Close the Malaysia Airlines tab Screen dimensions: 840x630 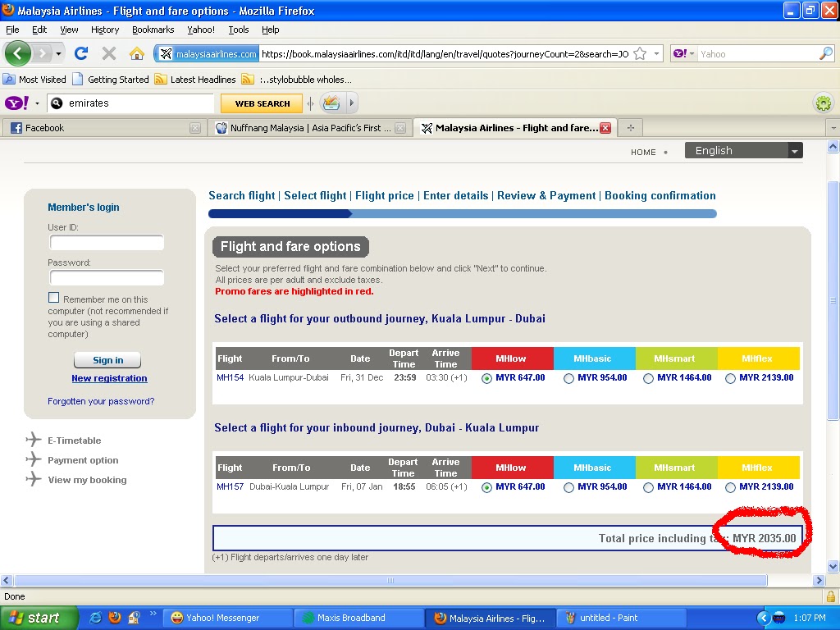pos(605,128)
